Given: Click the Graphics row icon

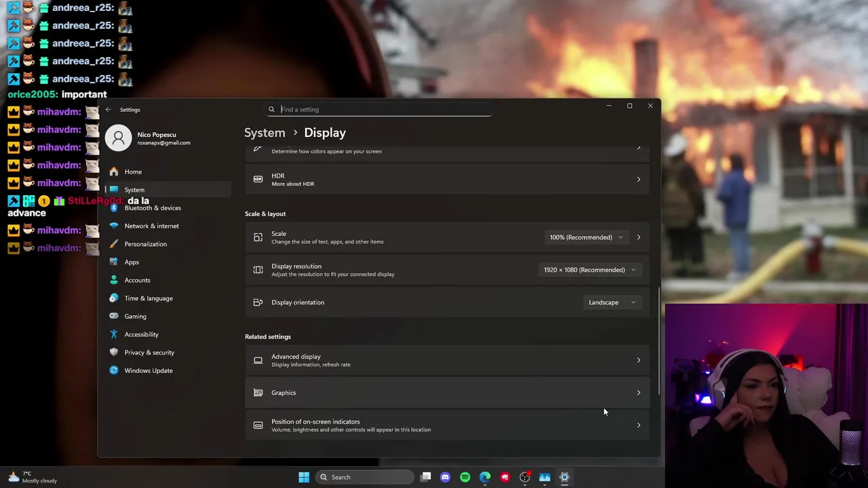Looking at the screenshot, I should (x=258, y=393).
